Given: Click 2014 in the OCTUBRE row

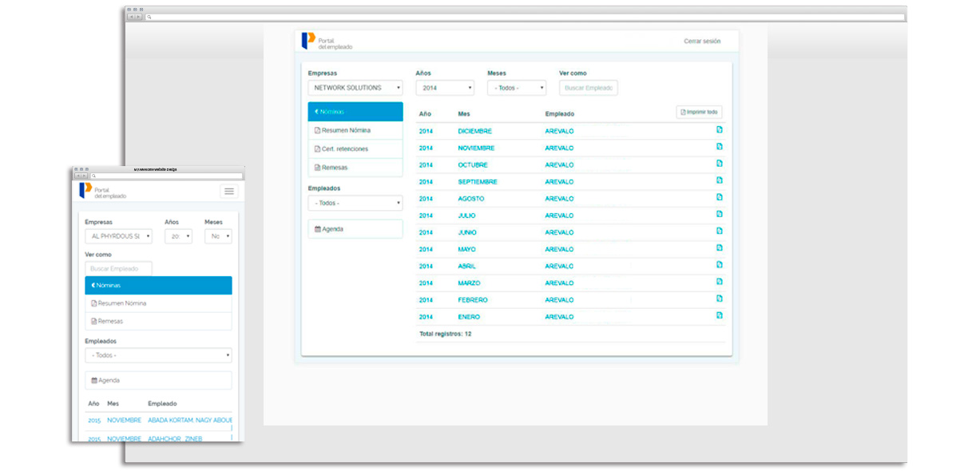Looking at the screenshot, I should [x=426, y=165].
